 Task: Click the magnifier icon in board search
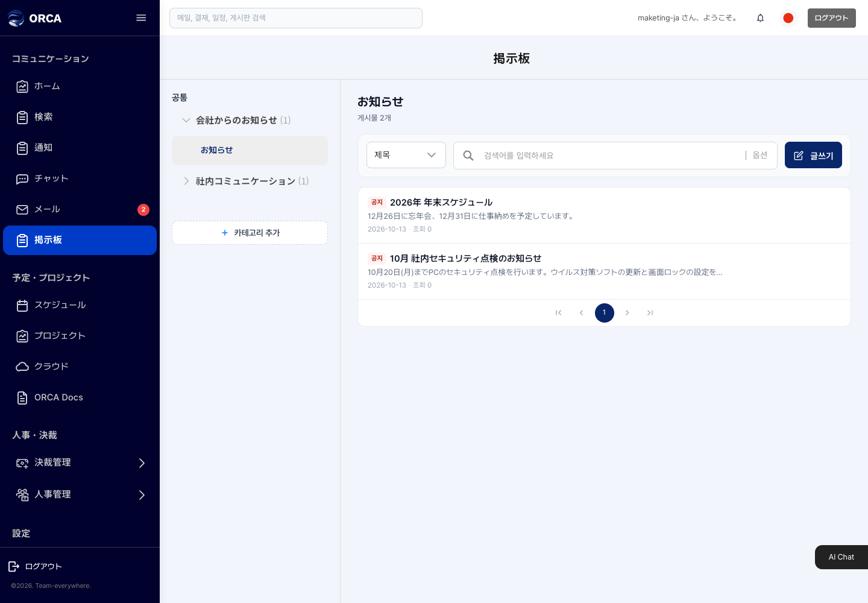tap(468, 156)
